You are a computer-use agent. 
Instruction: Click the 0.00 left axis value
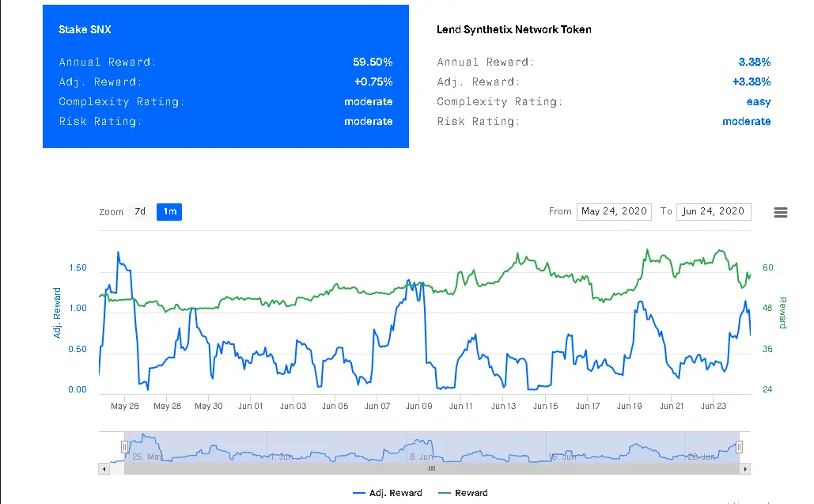[x=78, y=390]
